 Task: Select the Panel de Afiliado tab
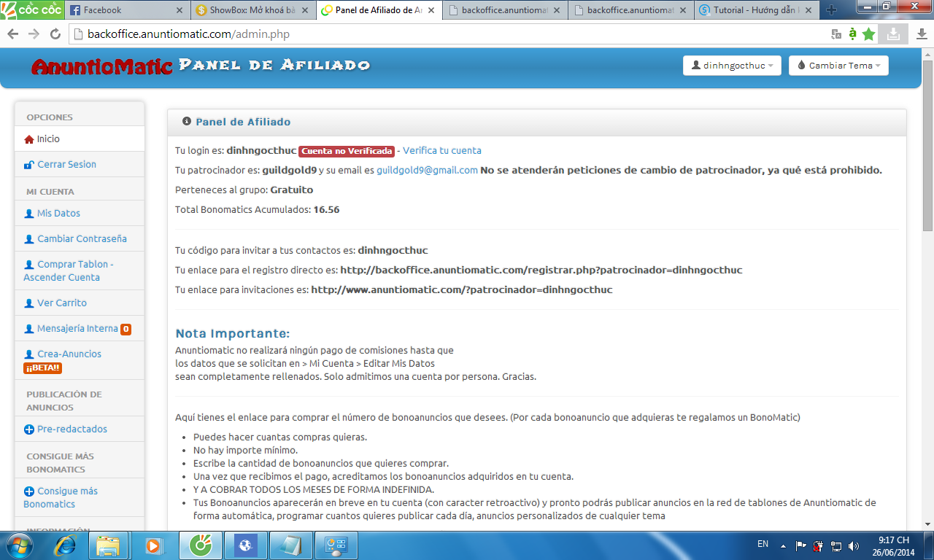click(x=378, y=10)
